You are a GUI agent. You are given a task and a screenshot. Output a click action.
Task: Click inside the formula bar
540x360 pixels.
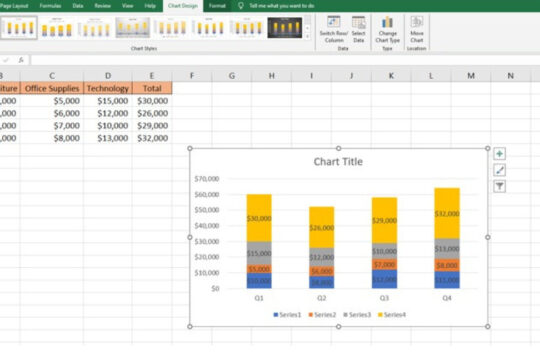pyautogui.click(x=285, y=60)
